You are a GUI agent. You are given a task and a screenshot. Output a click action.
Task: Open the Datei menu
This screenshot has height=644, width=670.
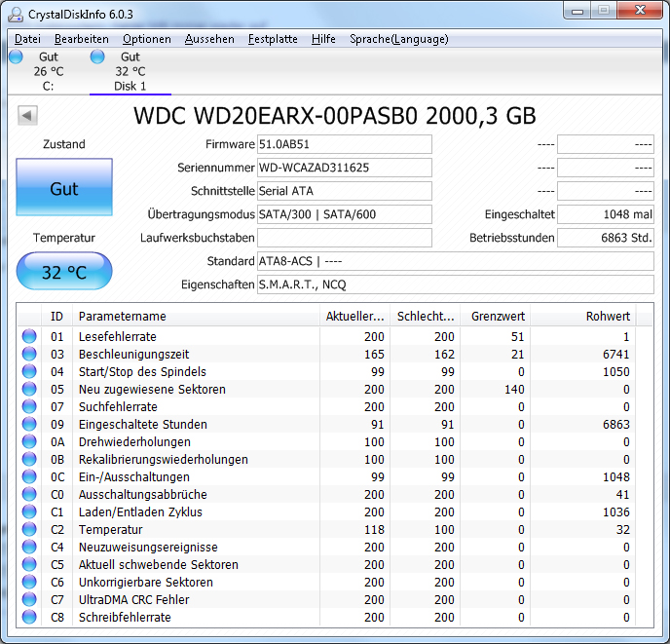[27, 39]
